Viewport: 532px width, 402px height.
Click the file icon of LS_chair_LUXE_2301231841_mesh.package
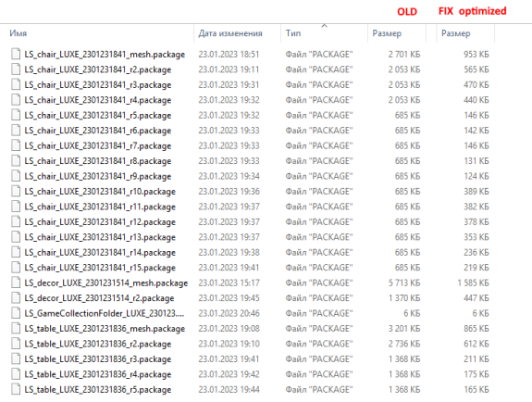point(16,54)
